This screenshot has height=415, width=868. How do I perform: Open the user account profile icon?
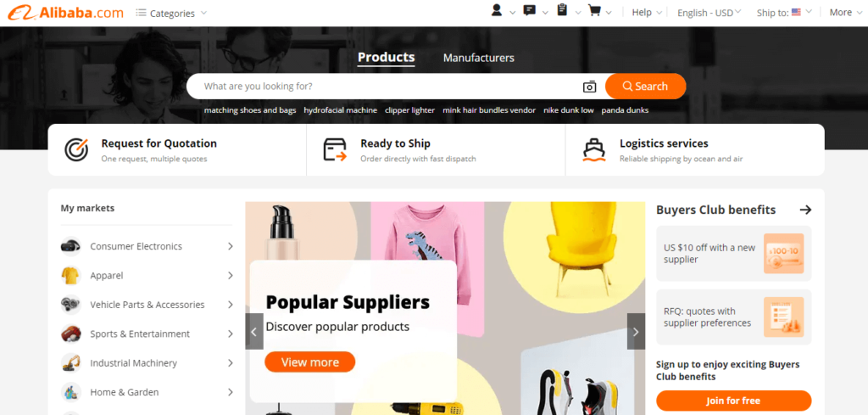pos(497,10)
